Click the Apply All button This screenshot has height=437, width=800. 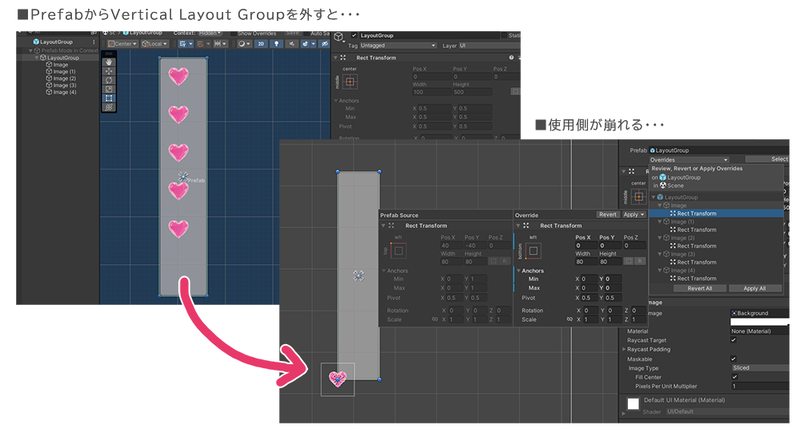[755, 288]
